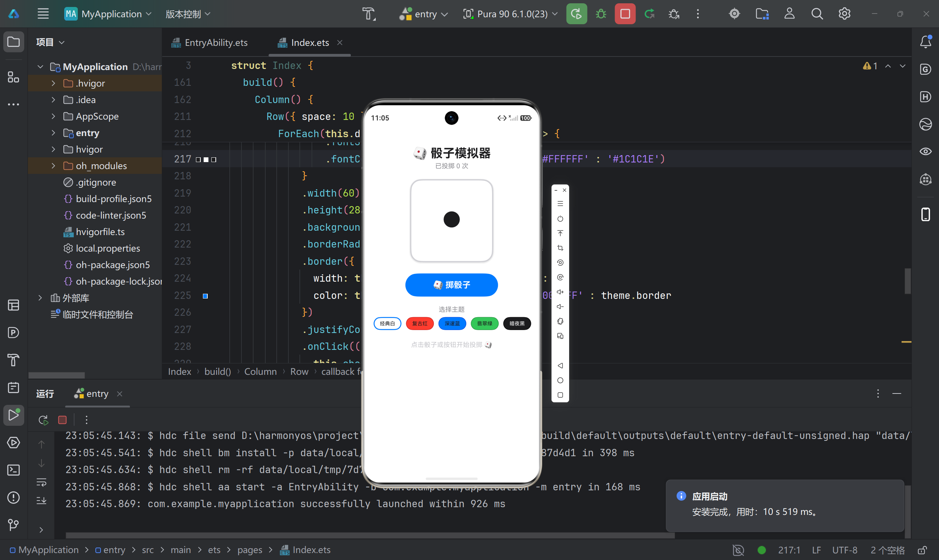This screenshot has height=560, width=939.
Task: Close the Index.ets tab
Action: pyautogui.click(x=339, y=43)
